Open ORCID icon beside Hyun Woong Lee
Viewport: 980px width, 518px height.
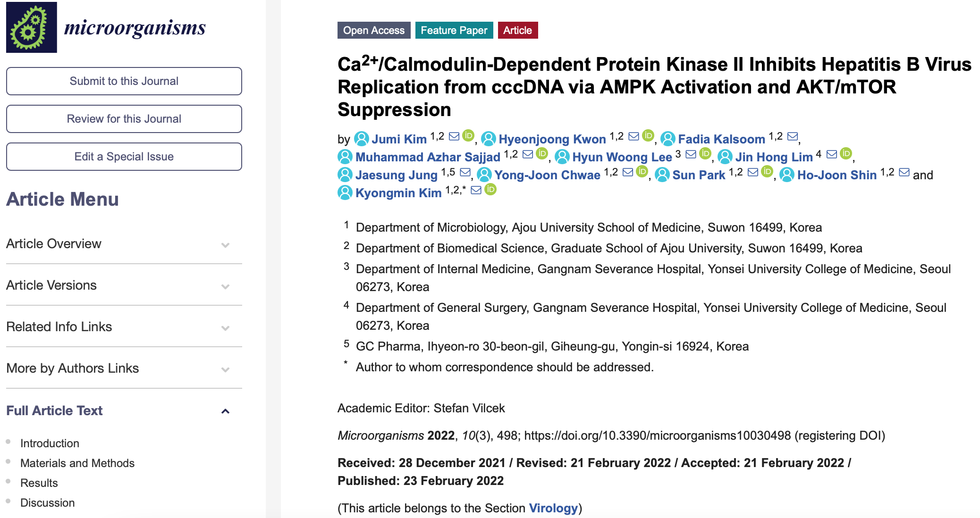pyautogui.click(x=705, y=154)
